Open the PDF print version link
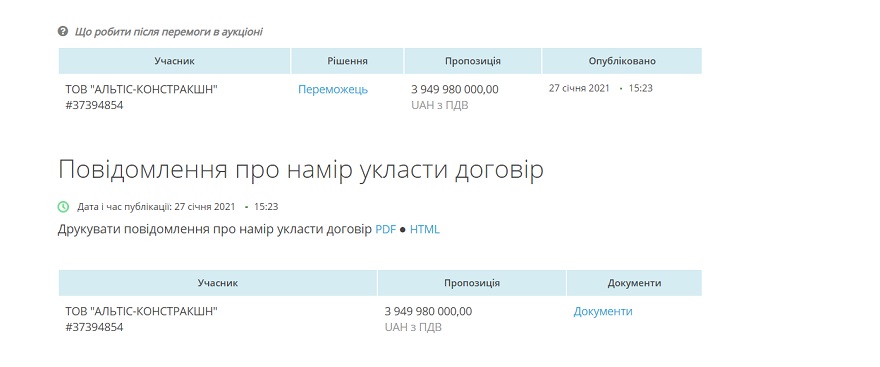This screenshot has width=880, height=367. click(x=386, y=230)
